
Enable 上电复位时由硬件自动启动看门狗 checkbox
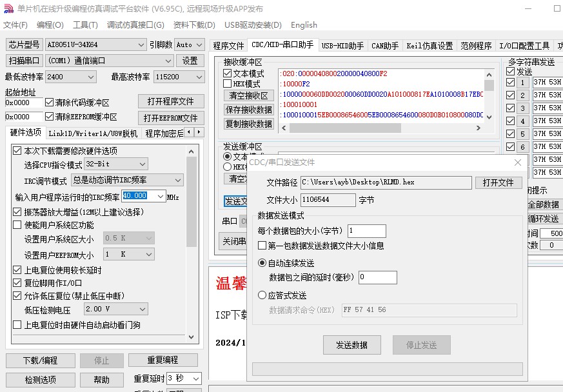pyautogui.click(x=17, y=324)
